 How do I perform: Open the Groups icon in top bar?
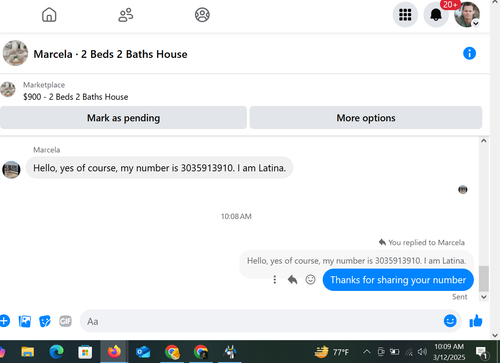202,15
